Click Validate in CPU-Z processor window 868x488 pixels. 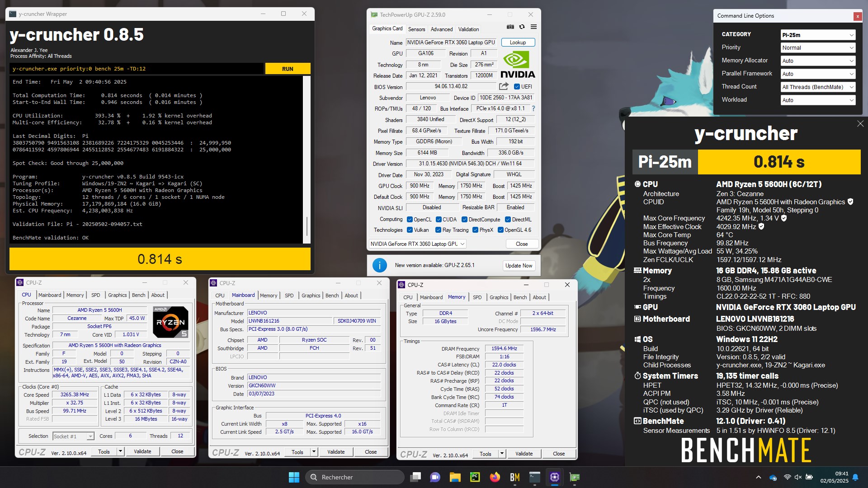click(142, 451)
